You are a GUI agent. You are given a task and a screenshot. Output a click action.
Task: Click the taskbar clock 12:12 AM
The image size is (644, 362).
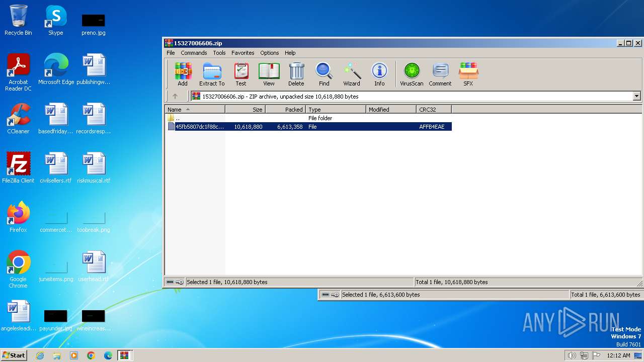(x=618, y=355)
